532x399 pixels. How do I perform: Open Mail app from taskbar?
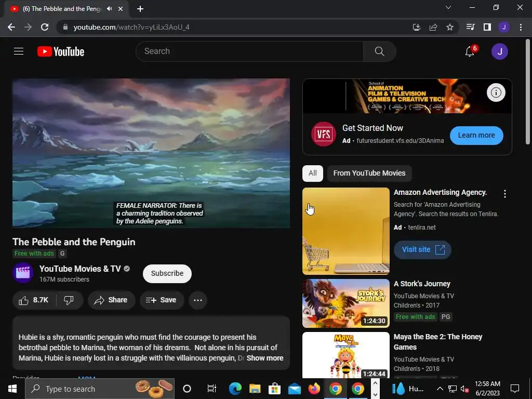pyautogui.click(x=294, y=389)
